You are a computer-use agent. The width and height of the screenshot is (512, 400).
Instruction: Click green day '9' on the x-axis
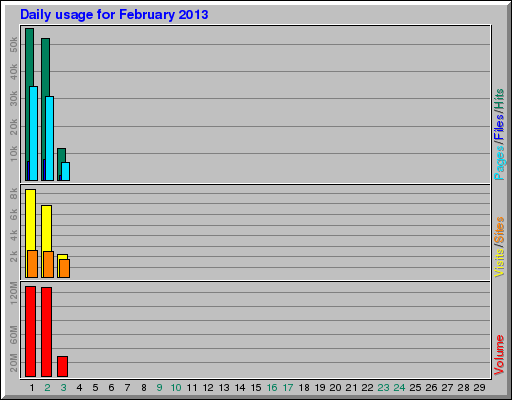point(159,388)
